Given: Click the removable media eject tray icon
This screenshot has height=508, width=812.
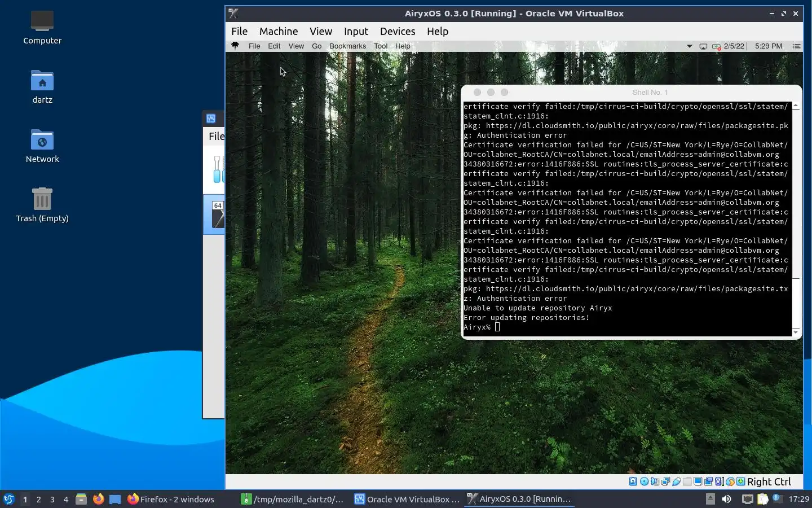Looking at the screenshot, I should click(x=710, y=499).
